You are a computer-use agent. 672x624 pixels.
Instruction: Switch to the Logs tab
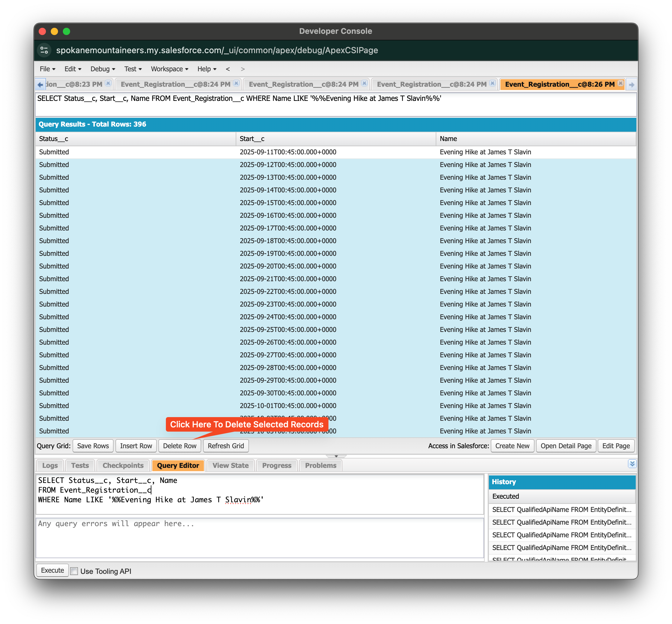[50, 465]
